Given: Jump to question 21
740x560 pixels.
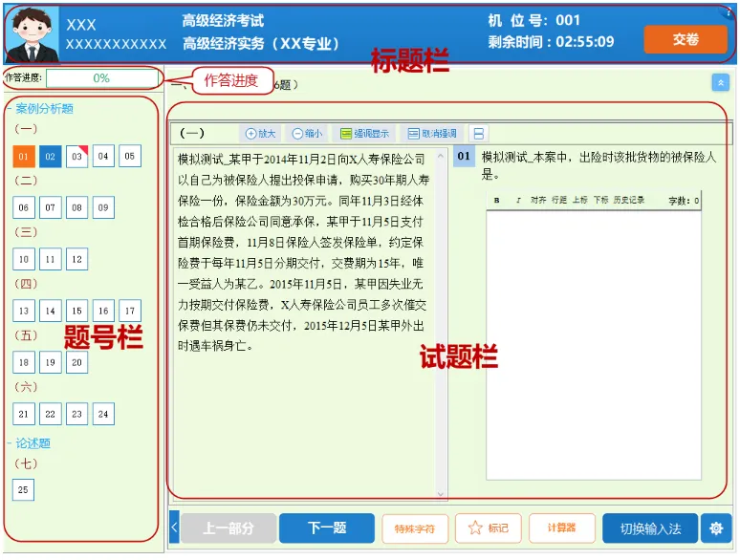Looking at the screenshot, I should pos(24,414).
